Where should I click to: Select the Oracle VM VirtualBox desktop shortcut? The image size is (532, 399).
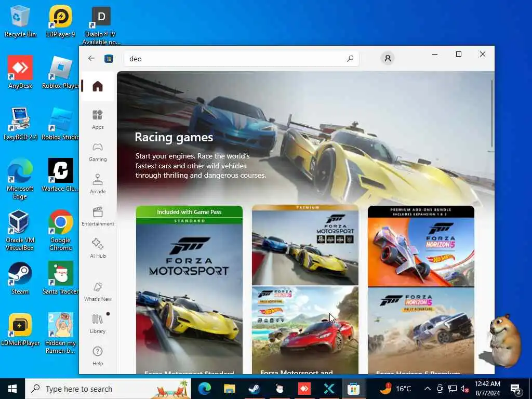pyautogui.click(x=20, y=230)
